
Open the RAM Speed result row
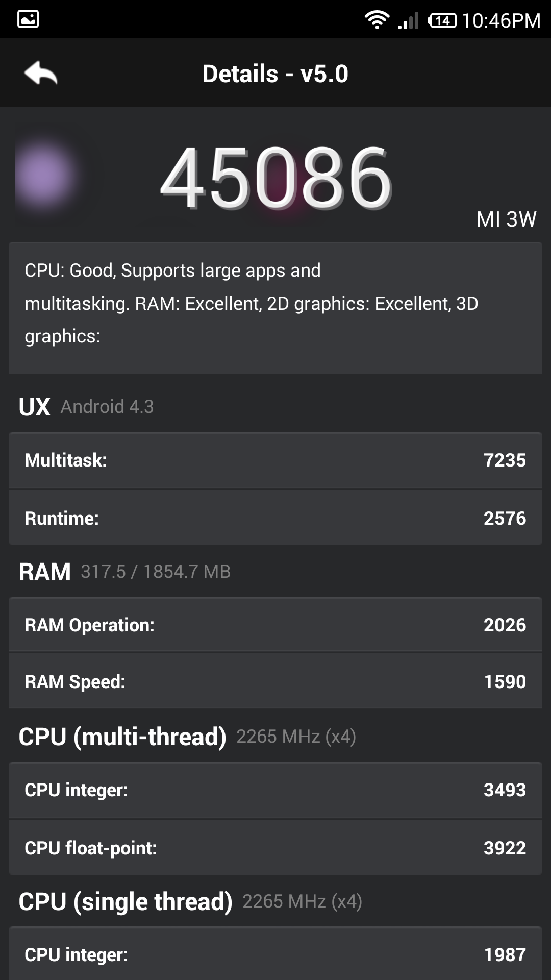pos(275,681)
